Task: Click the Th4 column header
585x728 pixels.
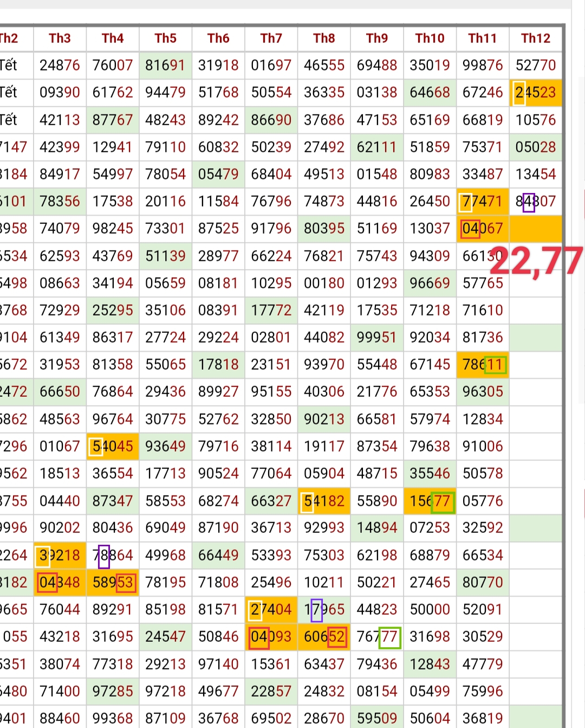Action: tap(113, 38)
